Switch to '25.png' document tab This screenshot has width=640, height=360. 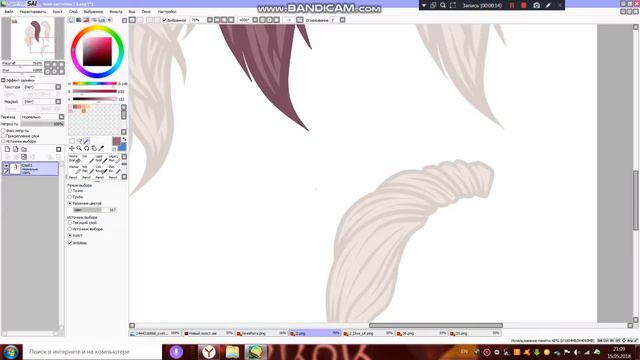[x=474, y=333]
